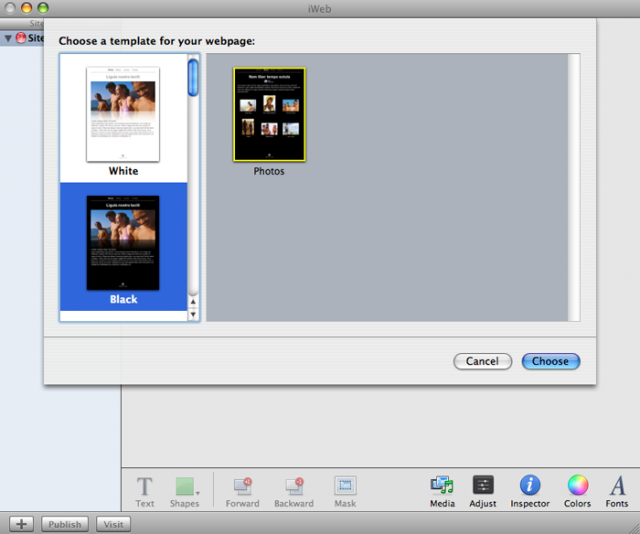The image size is (640, 534).
Task: Cancel the template chooser
Action: click(x=482, y=361)
